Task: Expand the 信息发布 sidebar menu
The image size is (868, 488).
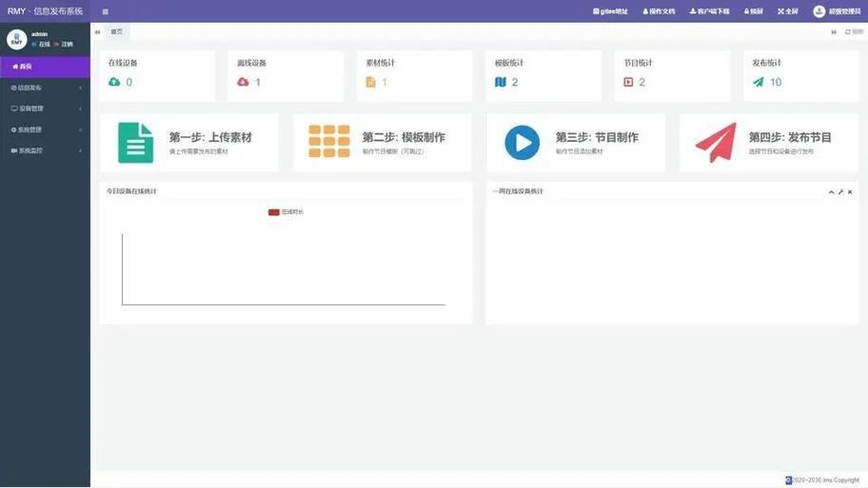Action: tap(45, 88)
